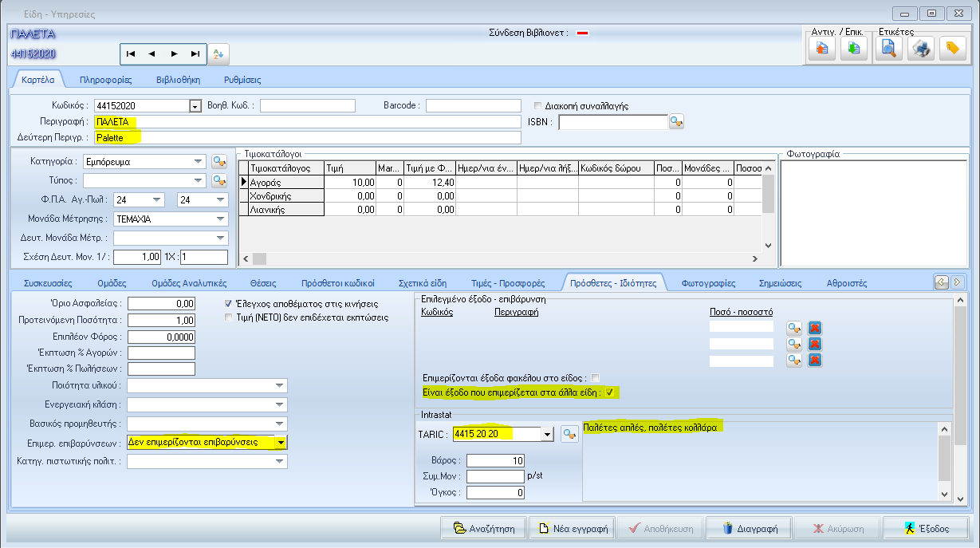Jump to last record navigation arrow
The height and width of the screenshot is (548, 980).
click(x=195, y=53)
